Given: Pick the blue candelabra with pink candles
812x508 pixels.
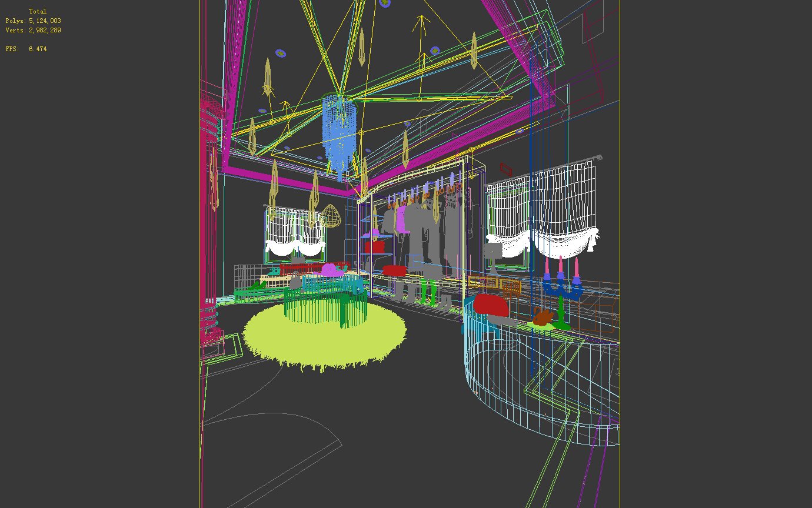Looking at the screenshot, I should (562, 288).
